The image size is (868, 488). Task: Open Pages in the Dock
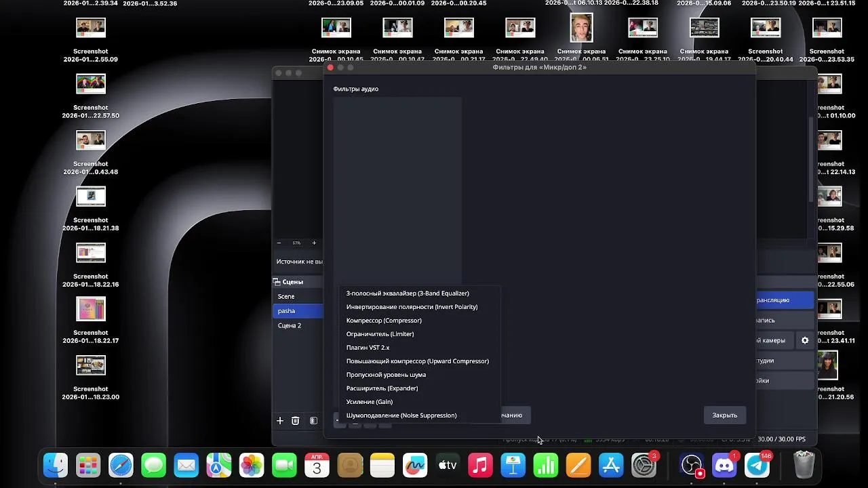[x=578, y=465]
